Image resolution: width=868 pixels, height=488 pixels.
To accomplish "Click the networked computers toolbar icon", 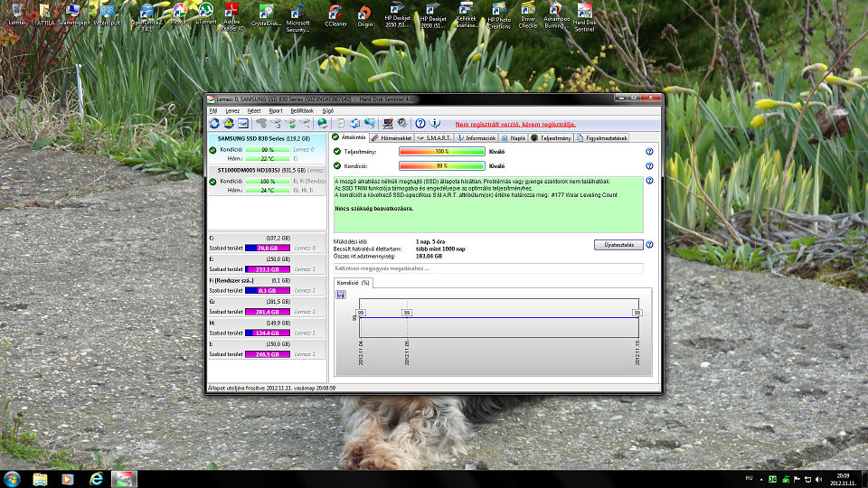I will (369, 124).
